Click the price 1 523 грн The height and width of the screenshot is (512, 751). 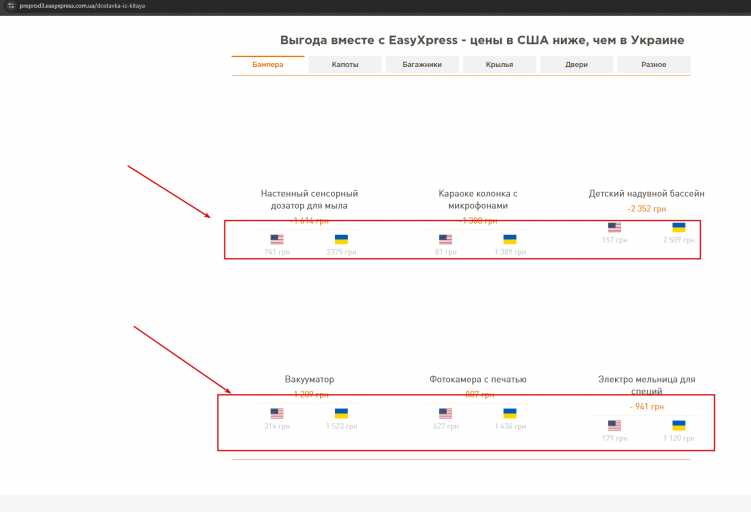pyautogui.click(x=341, y=426)
